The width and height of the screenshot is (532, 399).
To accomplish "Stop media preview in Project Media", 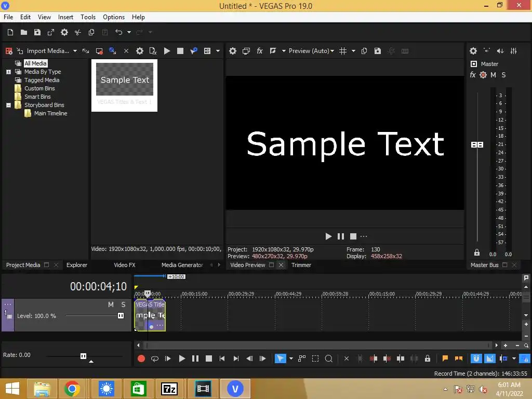I will [180, 51].
